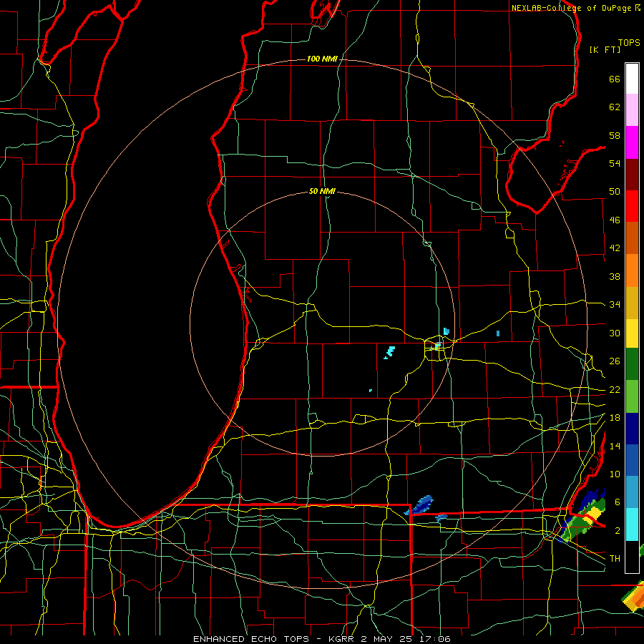Image resolution: width=644 pixels, height=644 pixels.
Task: Click the 54 value on the legend
Action: 615,163
